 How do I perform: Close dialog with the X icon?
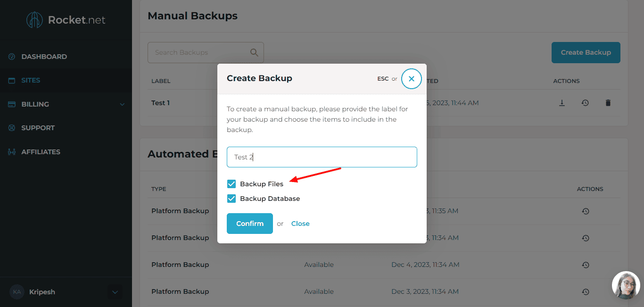coord(411,79)
